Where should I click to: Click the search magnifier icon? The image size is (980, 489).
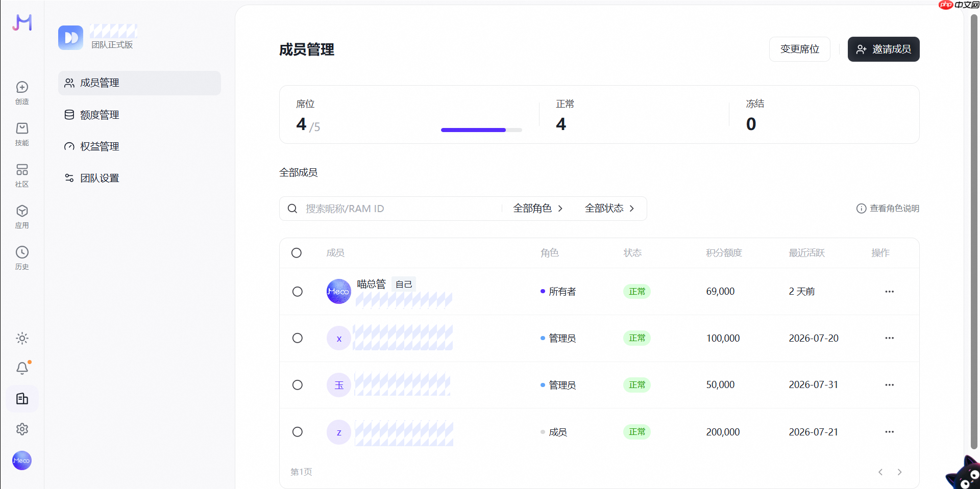(292, 209)
